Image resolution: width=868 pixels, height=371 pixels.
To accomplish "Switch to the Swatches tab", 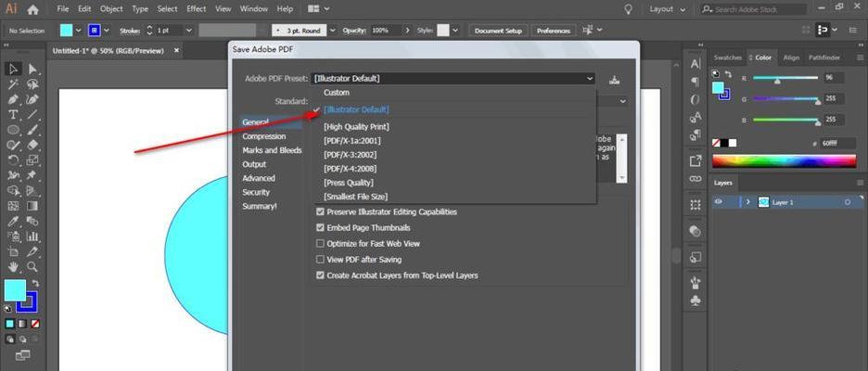I will point(727,58).
